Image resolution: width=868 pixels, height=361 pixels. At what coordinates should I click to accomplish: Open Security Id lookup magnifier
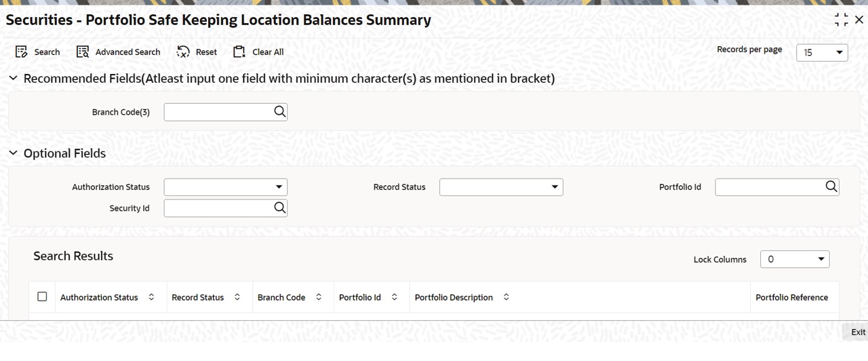280,208
